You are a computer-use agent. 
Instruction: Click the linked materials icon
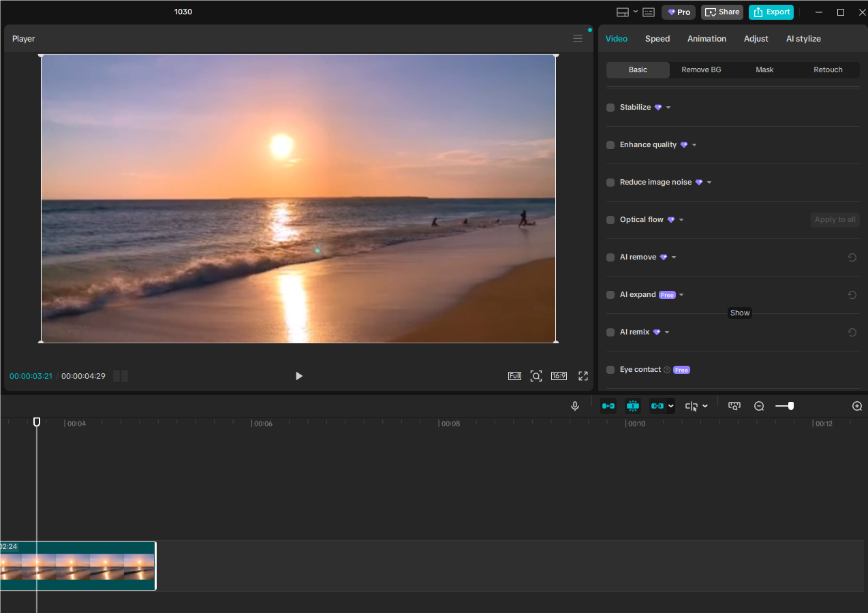tap(657, 405)
